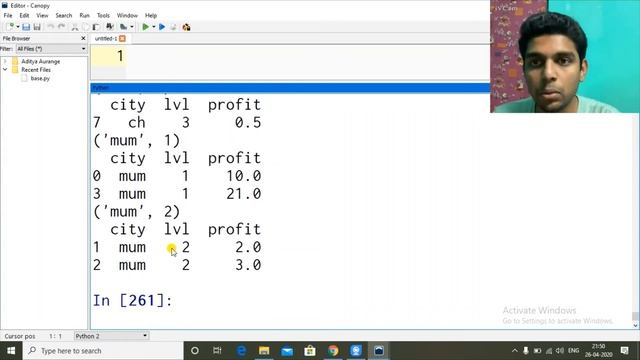This screenshot has height=360, width=640.
Task: Click the Save file icon
Action: point(26,27)
